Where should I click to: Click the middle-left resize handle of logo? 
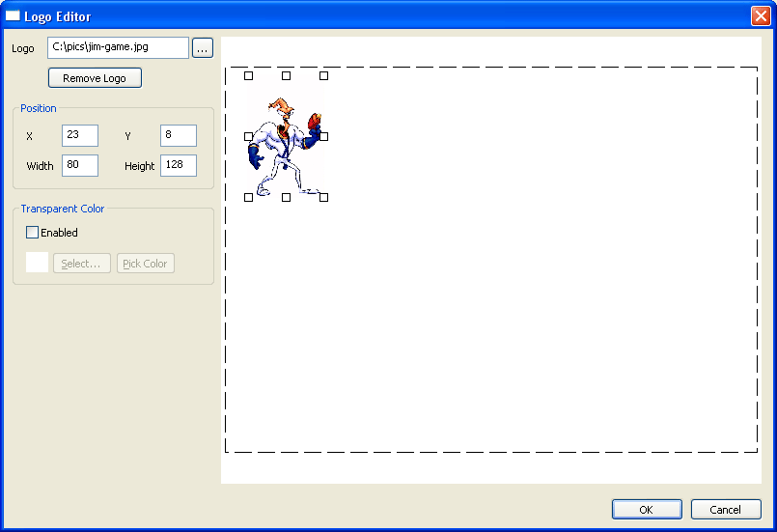coord(249,136)
